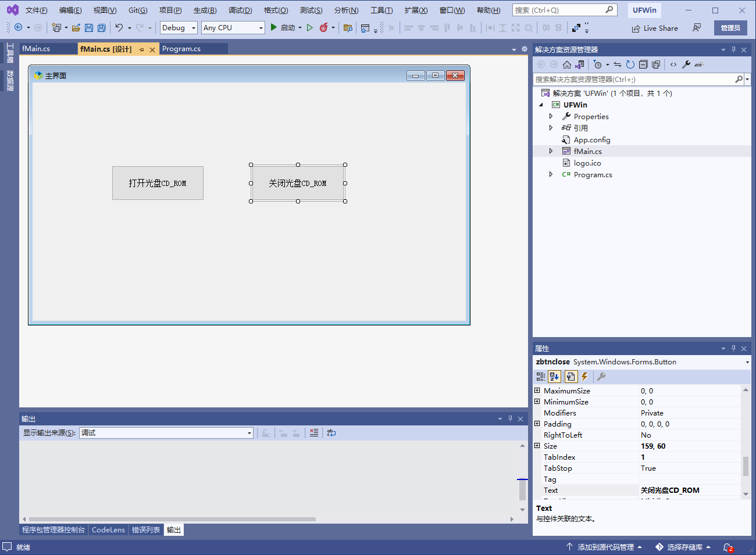Switch to the 错误列表 tab
Screen dimensions: 756x555
pos(146,530)
